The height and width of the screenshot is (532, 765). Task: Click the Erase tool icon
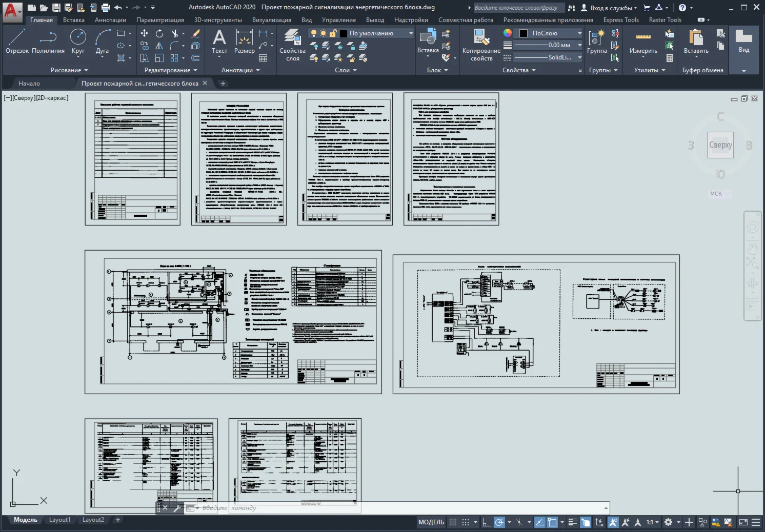[x=195, y=33]
